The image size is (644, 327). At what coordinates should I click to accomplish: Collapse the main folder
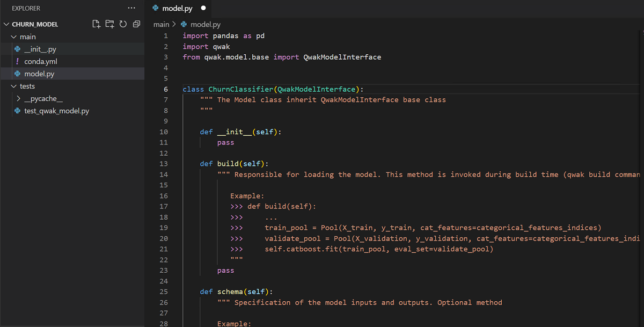(14, 37)
